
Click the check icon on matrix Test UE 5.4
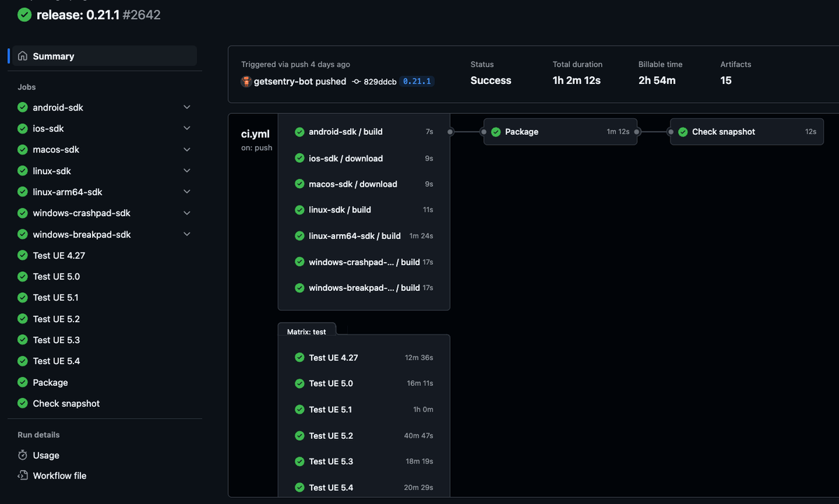[299, 487]
